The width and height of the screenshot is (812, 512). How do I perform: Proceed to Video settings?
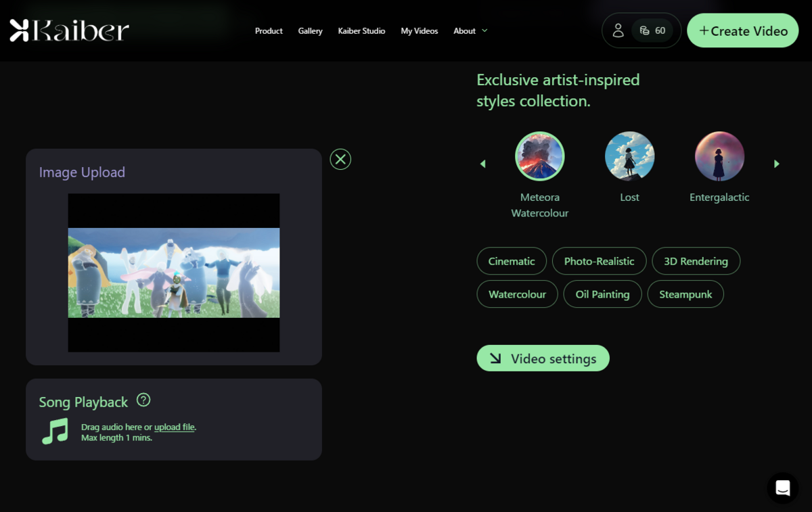coord(543,358)
